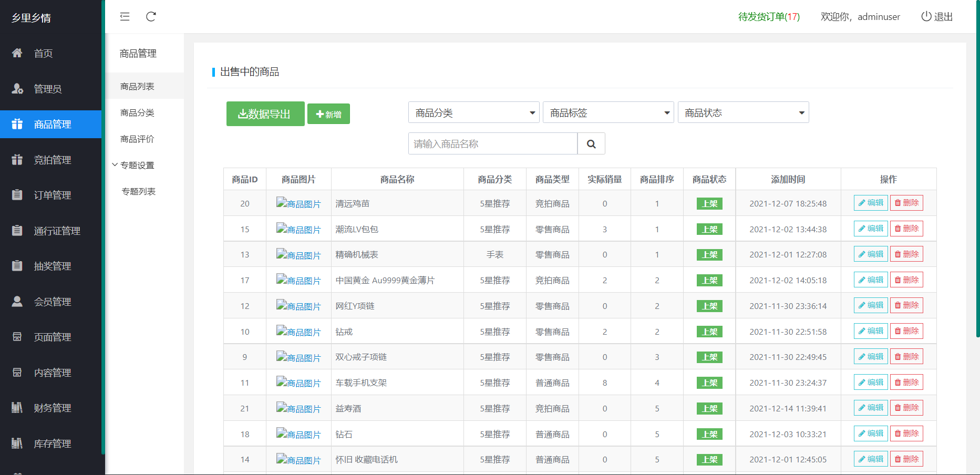Screen dimensions: 980x475
Task: Click the 手表 category cell
Action: point(495,254)
